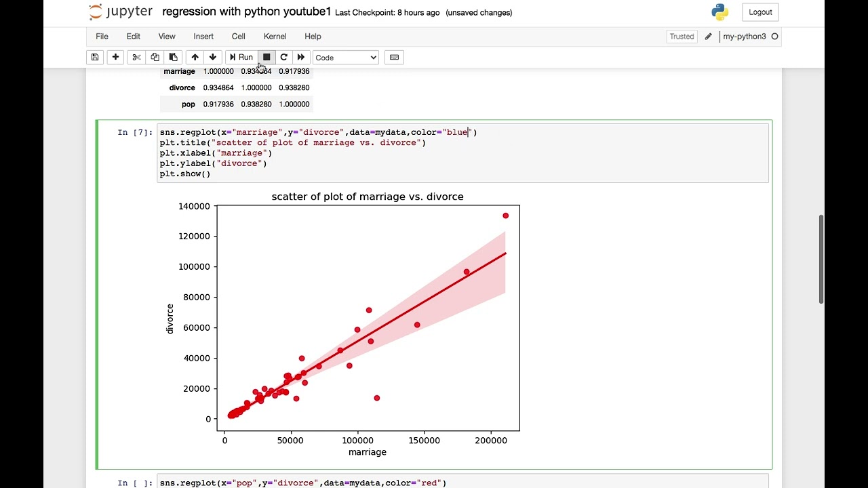Click the Python logo icon

click(720, 12)
